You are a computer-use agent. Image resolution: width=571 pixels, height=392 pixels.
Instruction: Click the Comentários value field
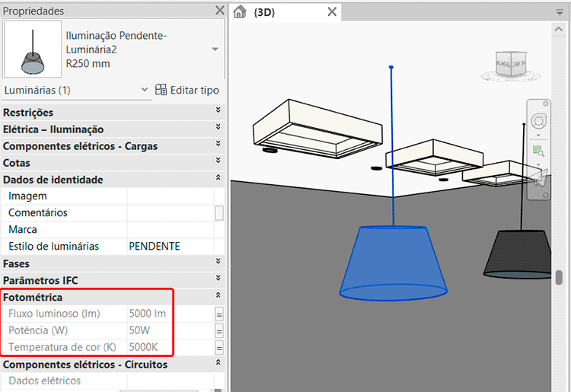tap(170, 213)
